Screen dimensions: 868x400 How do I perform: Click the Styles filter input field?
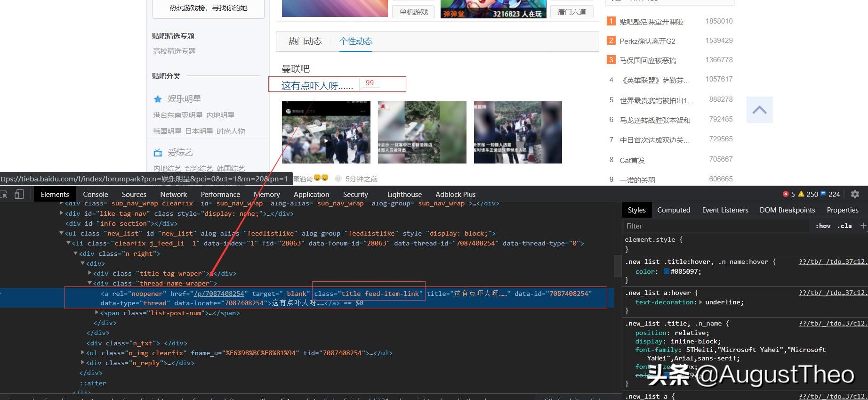point(715,226)
